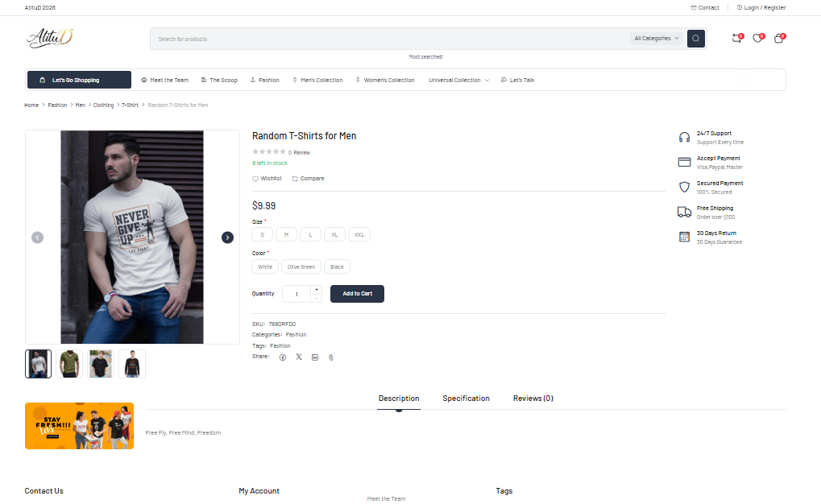
Task: Click the search magnifier button
Action: tap(695, 38)
